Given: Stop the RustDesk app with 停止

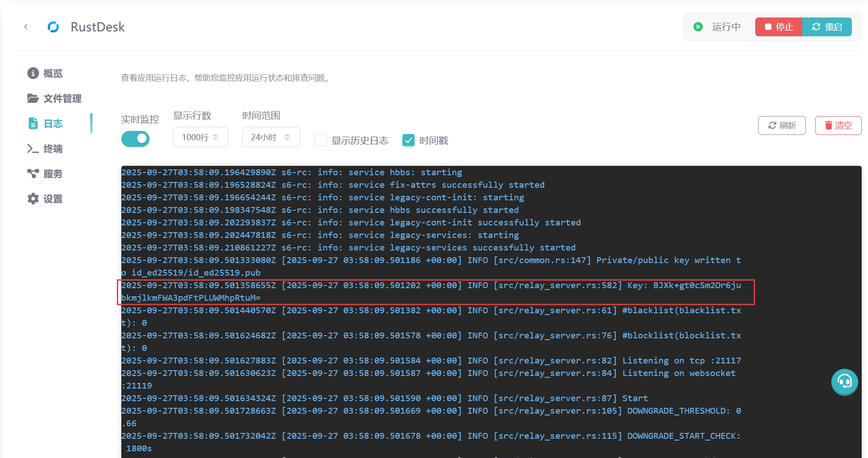Looking at the screenshot, I should (778, 27).
